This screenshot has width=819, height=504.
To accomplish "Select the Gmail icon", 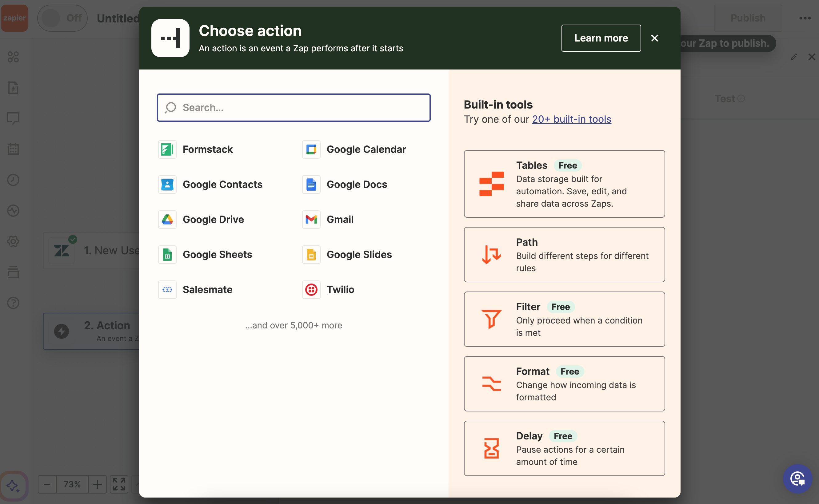I will (x=311, y=219).
